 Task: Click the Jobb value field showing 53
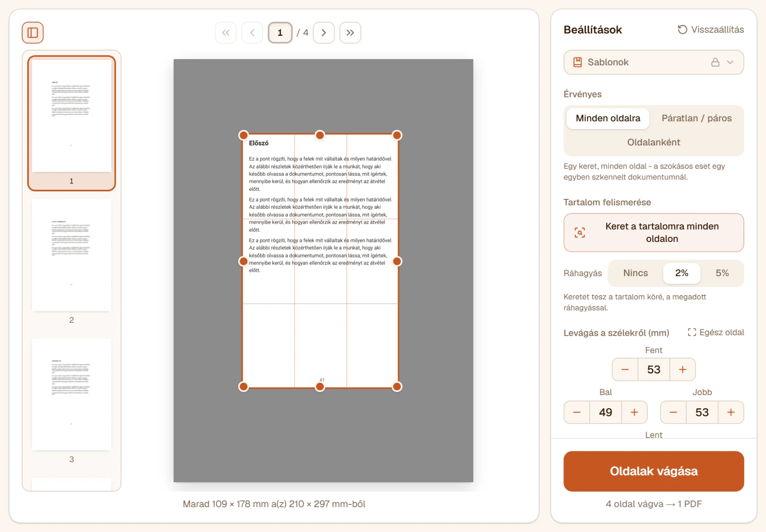pos(702,412)
